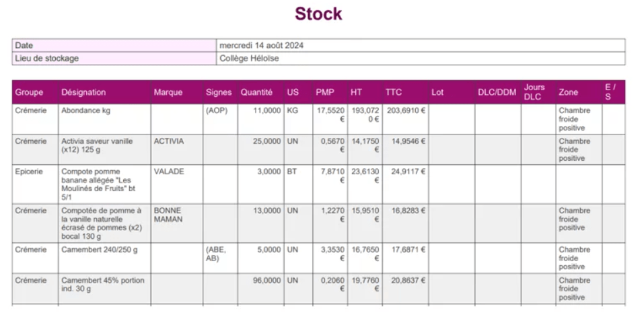
Task: Click the Stock title heading
Action: click(318, 14)
